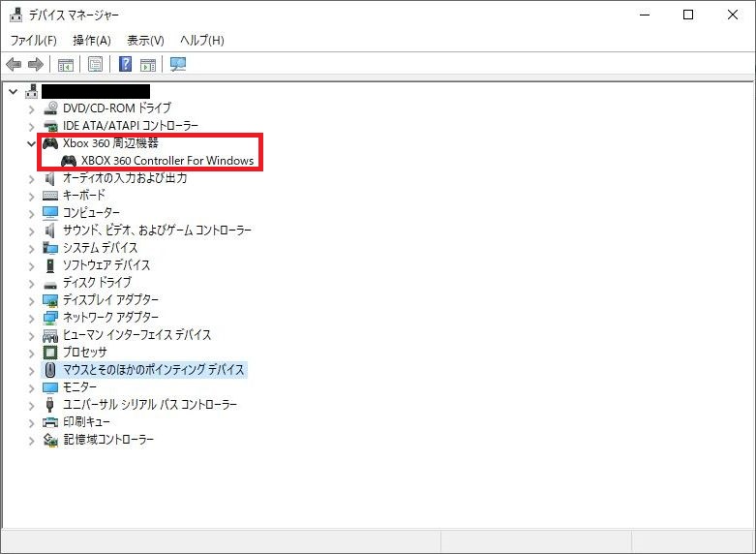Click the Back arrow toolbar icon
The image size is (756, 554).
pyautogui.click(x=14, y=64)
